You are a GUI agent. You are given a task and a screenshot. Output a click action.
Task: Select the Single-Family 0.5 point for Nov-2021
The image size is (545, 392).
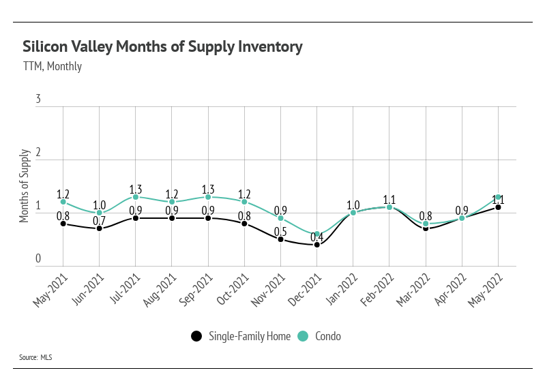[x=281, y=239]
